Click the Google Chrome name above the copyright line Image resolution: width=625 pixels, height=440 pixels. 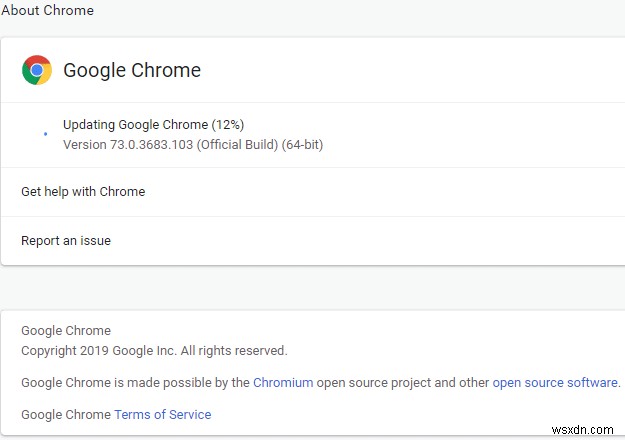click(66, 330)
